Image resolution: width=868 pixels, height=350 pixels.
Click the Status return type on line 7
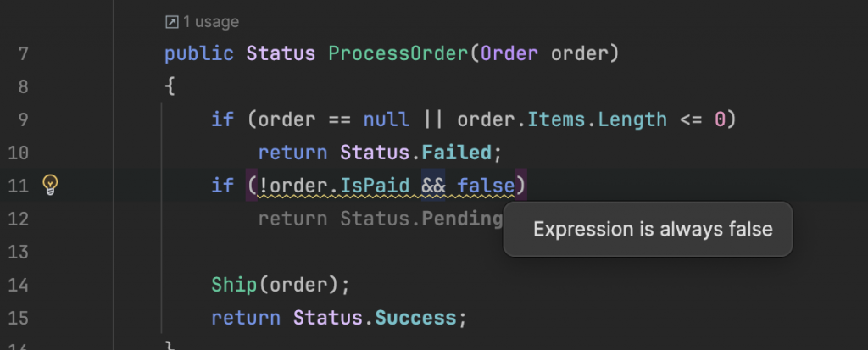[281, 53]
